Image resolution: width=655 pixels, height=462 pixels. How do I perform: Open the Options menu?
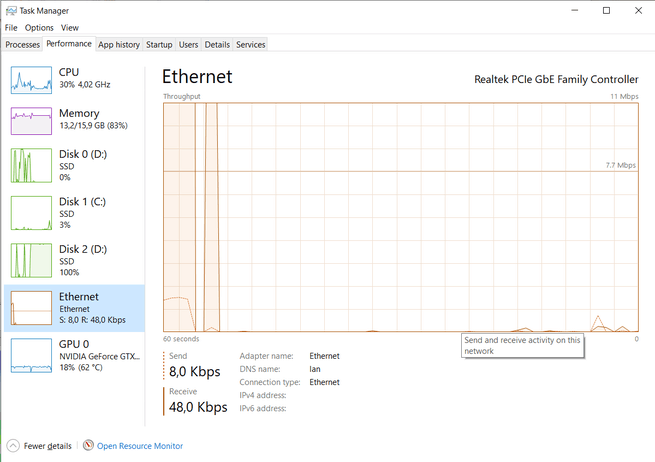tap(39, 28)
